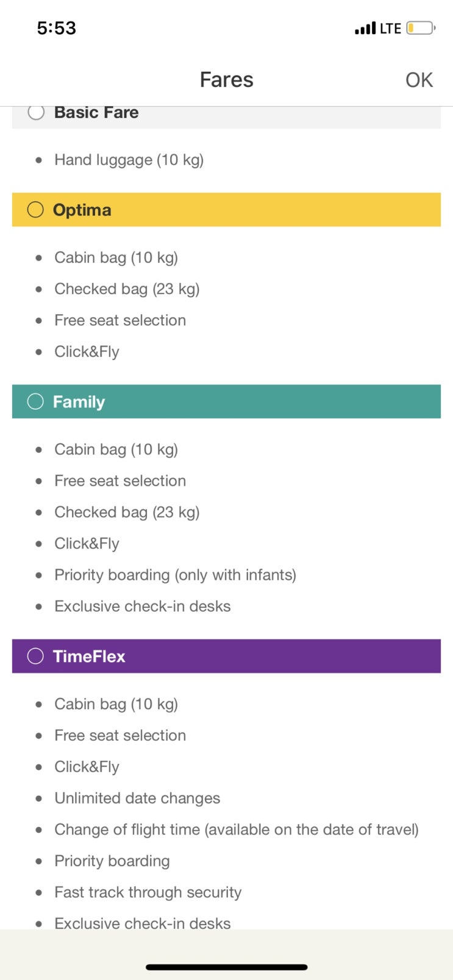Tap OK to confirm fares
The width and height of the screenshot is (453, 980).
[419, 80]
